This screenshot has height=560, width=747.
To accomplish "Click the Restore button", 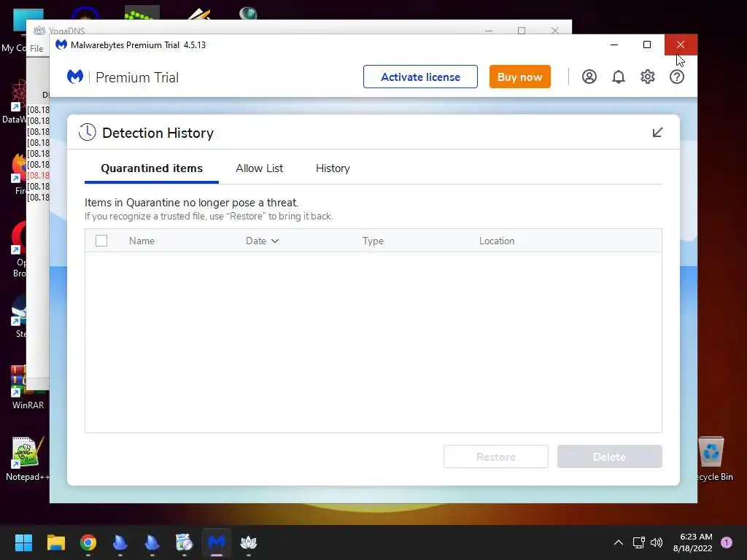I will coord(496,456).
